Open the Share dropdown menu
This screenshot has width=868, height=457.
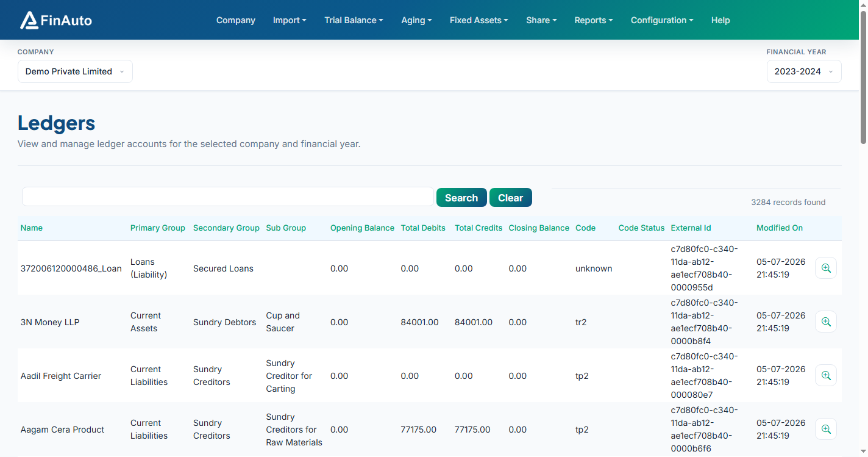pos(541,20)
